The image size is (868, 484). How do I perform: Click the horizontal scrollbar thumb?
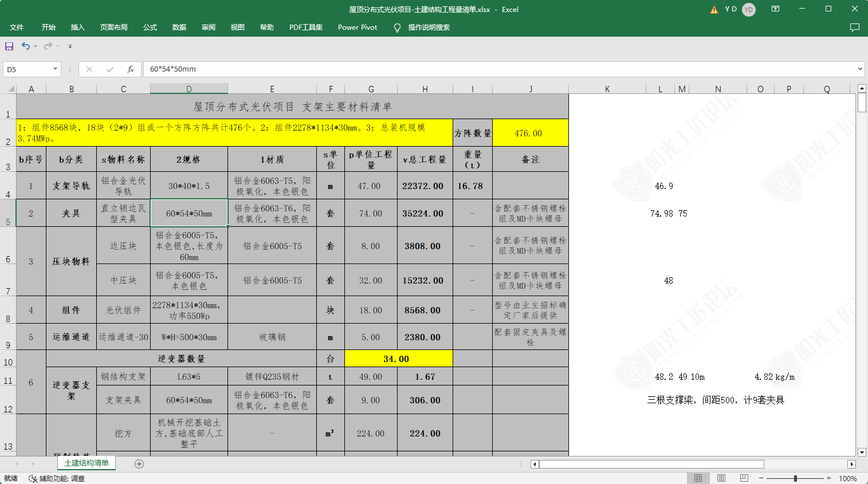tap(651, 464)
